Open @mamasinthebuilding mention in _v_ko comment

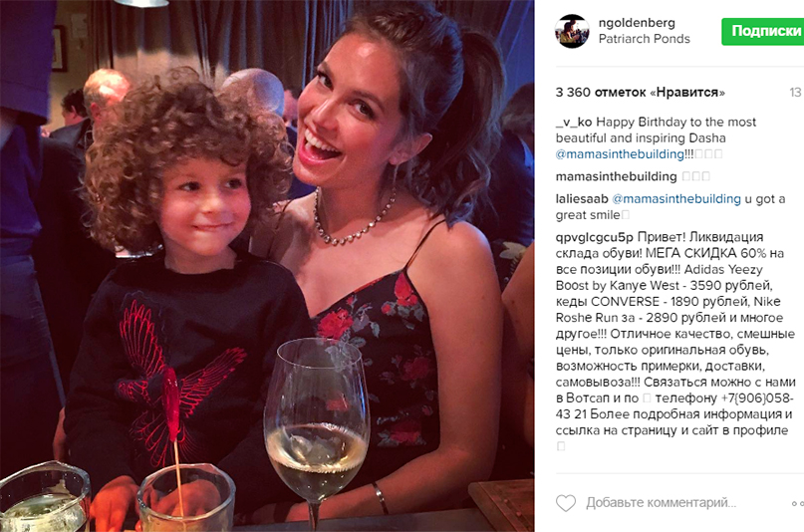620,154
